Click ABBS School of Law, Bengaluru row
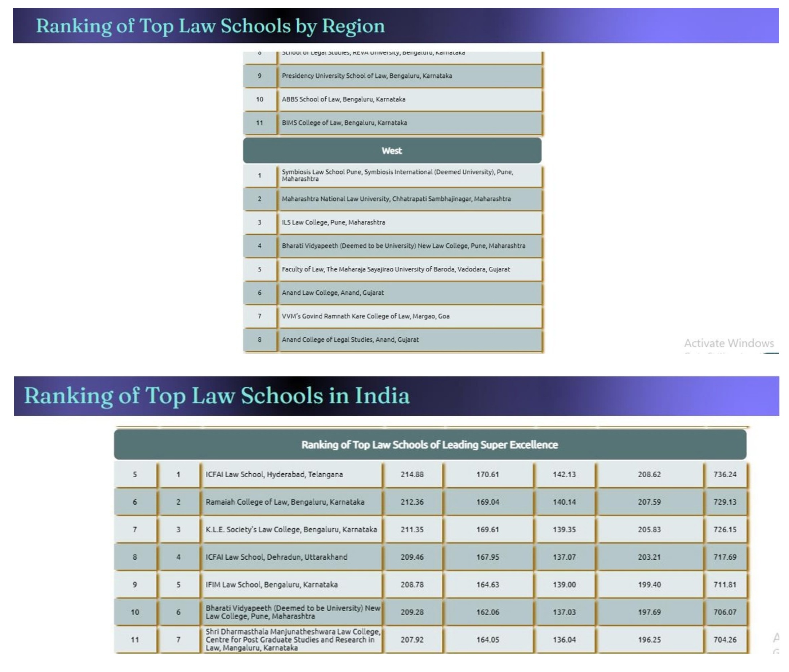This screenshot has width=789, height=672. pyautogui.click(x=343, y=99)
